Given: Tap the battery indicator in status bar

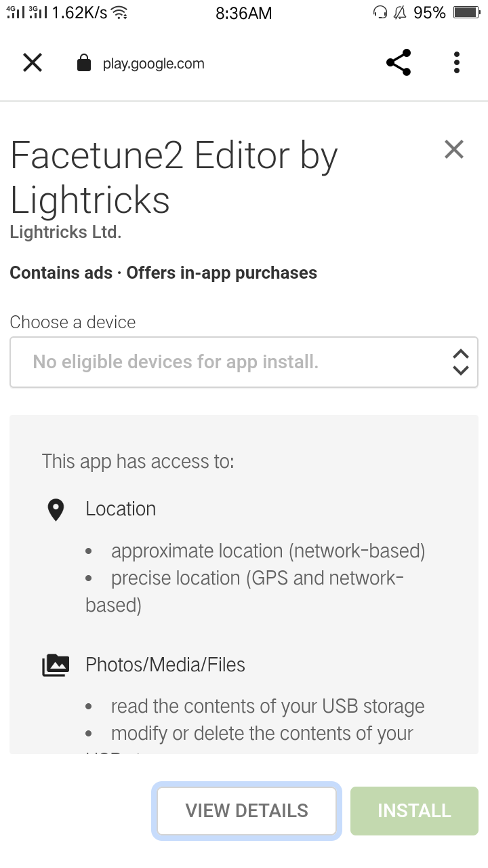Looking at the screenshot, I should tap(466, 12).
